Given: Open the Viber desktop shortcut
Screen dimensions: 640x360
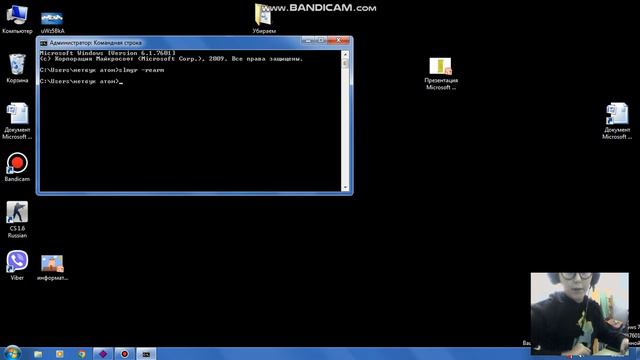Looking at the screenshot, I should point(17,266).
